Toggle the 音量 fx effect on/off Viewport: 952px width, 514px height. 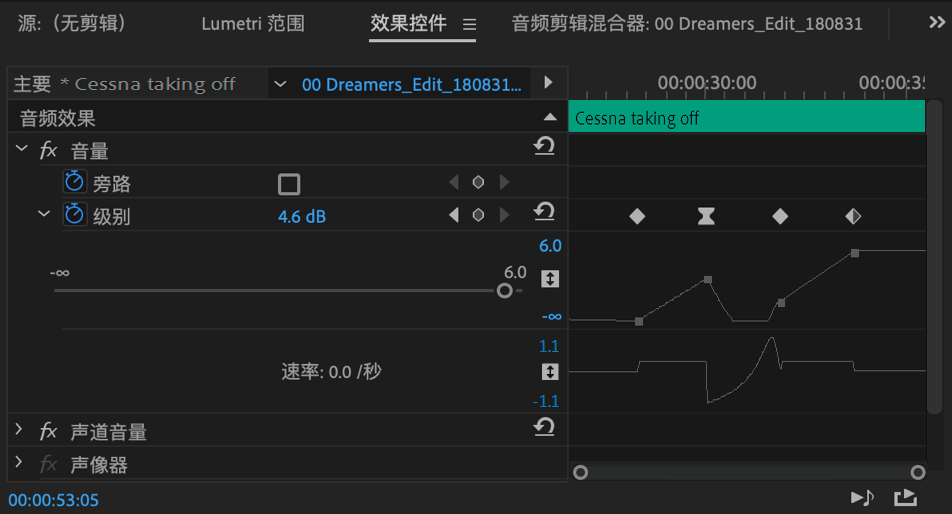point(48,150)
